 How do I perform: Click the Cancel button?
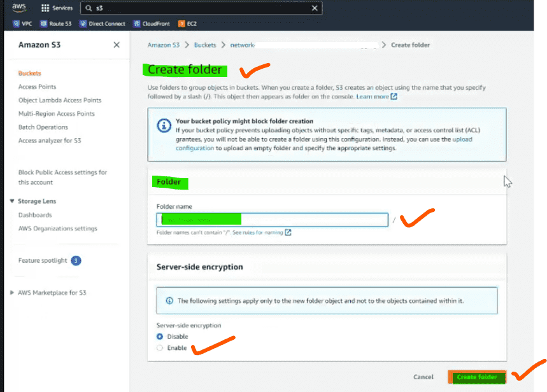(423, 377)
